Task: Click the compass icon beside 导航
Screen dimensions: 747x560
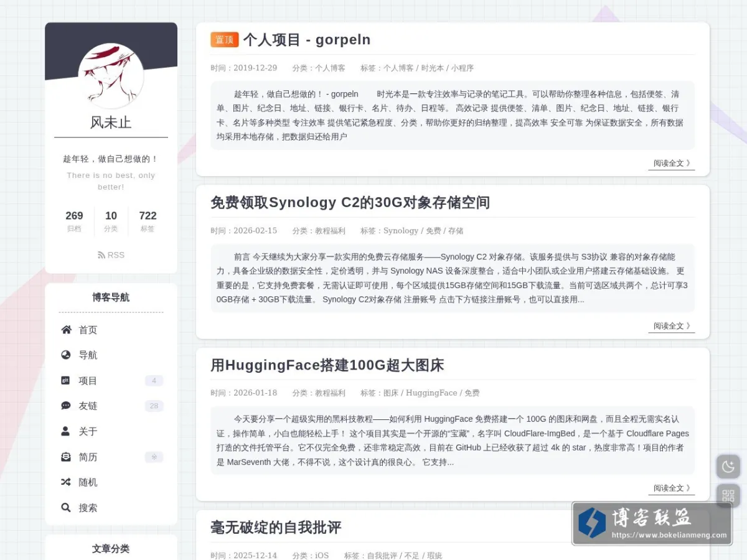Action: (x=66, y=355)
